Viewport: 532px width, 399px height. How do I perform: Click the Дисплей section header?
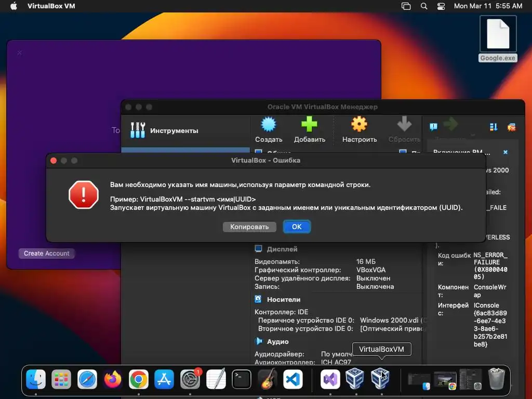pyautogui.click(x=282, y=249)
